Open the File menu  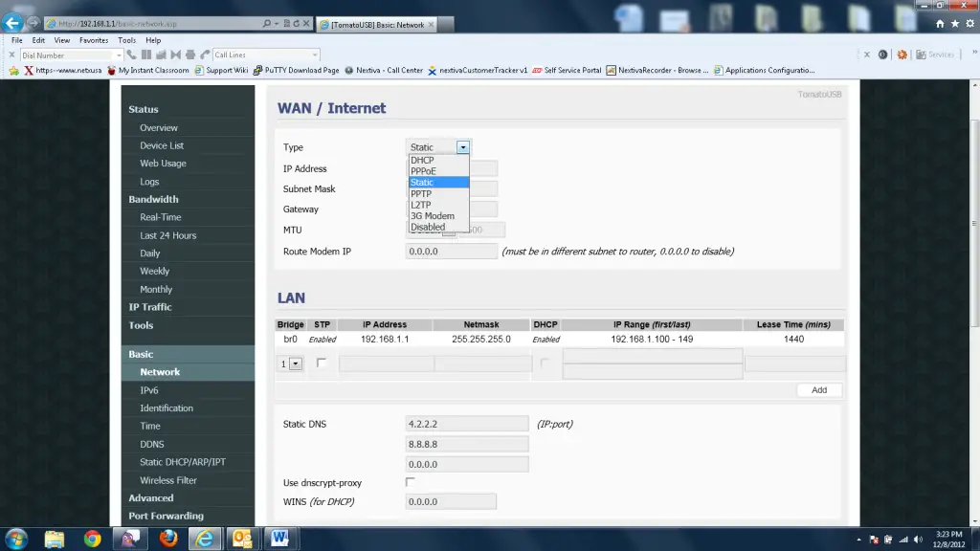coord(17,40)
